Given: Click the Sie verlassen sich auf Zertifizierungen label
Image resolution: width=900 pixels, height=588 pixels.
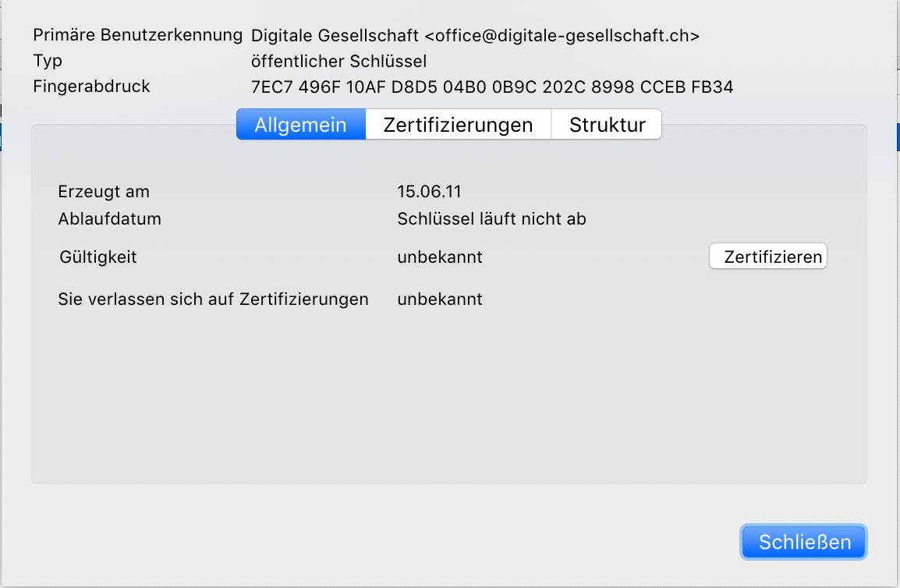Looking at the screenshot, I should tap(213, 299).
